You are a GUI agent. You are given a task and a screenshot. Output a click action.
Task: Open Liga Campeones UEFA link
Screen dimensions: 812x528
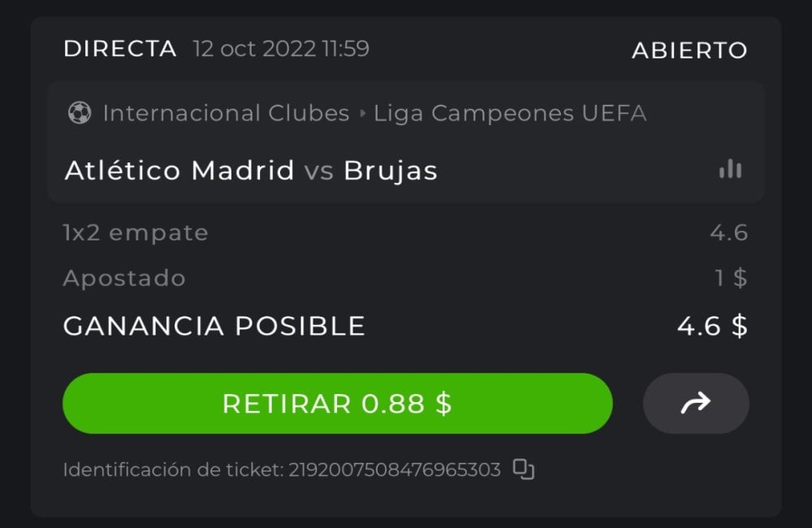pyautogui.click(x=510, y=114)
